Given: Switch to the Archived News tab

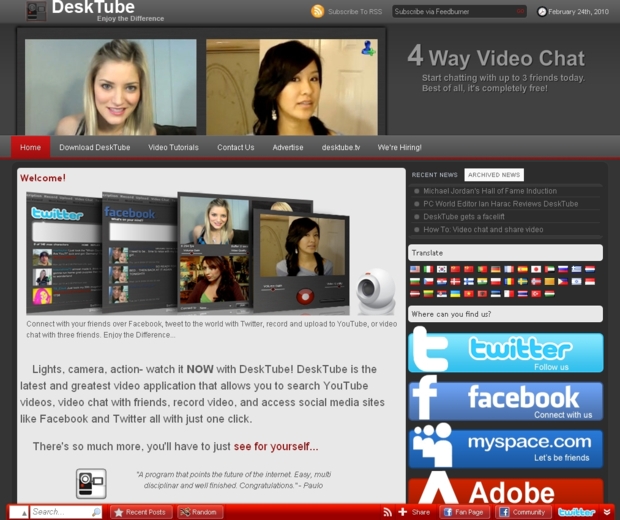Looking at the screenshot, I should point(494,175).
